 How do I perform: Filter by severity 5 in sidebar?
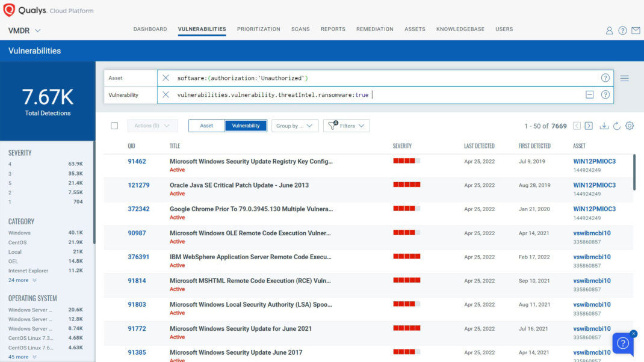coord(45,183)
